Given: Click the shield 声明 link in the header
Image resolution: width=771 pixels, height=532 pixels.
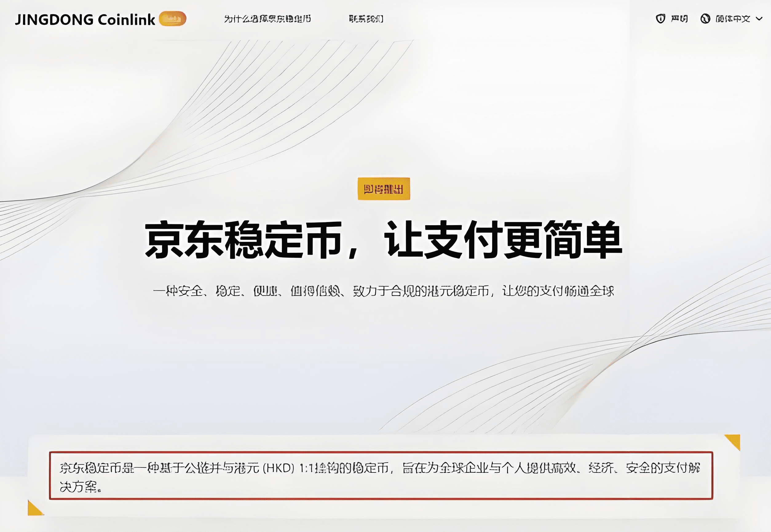Looking at the screenshot, I should click(x=672, y=19).
